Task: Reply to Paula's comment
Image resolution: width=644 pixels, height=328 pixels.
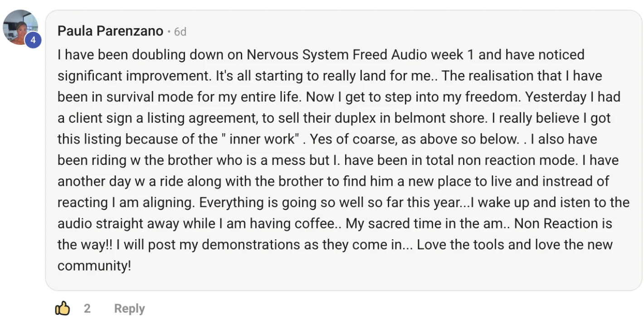Action: tap(129, 309)
